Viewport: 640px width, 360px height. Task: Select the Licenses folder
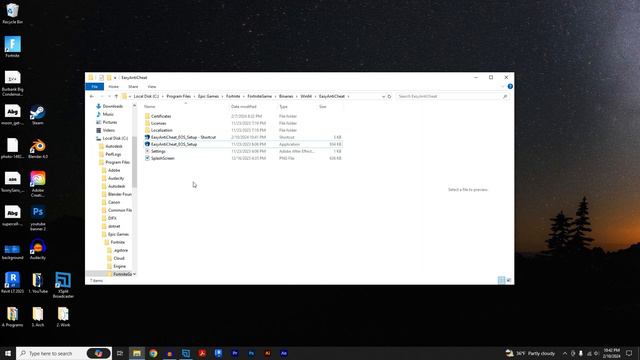coord(158,123)
